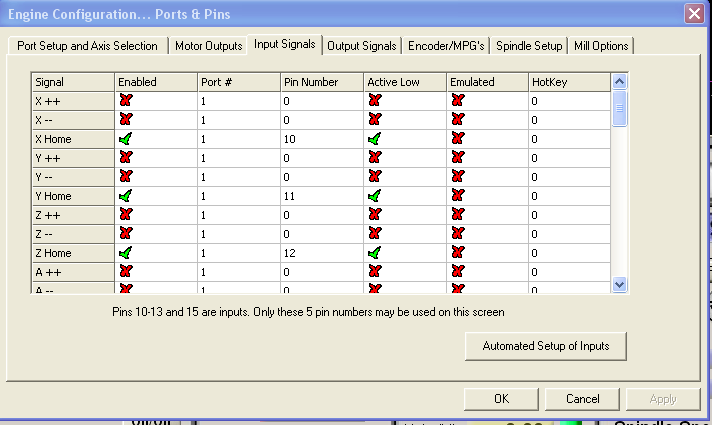
Task: Click the A ++ Emulated red cross
Action: 458,272
